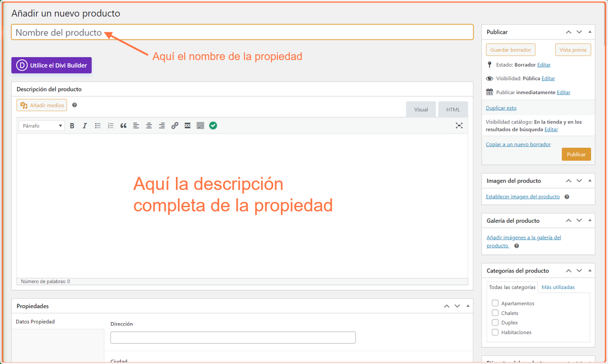Move the Publicar panel down

tap(579, 32)
